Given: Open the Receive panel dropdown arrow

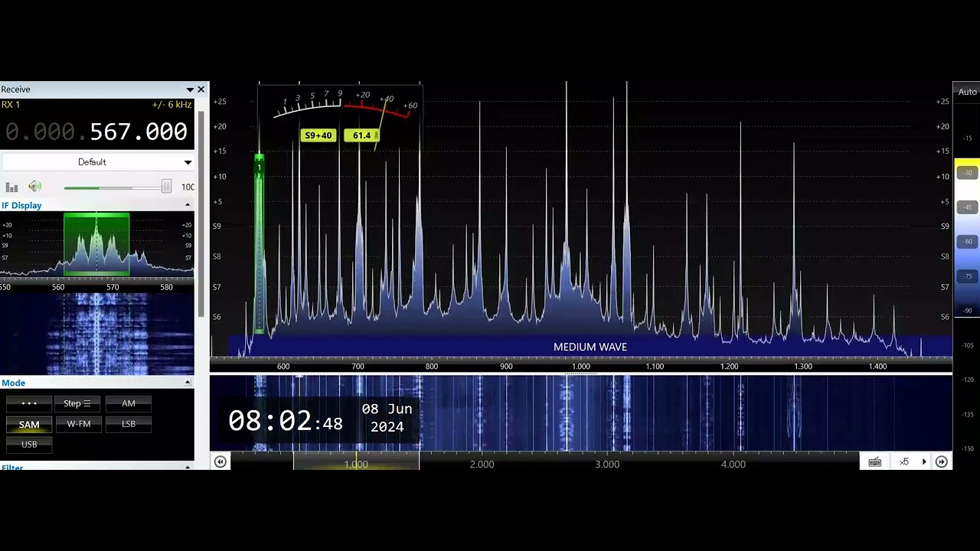Looking at the screenshot, I should (x=190, y=90).
